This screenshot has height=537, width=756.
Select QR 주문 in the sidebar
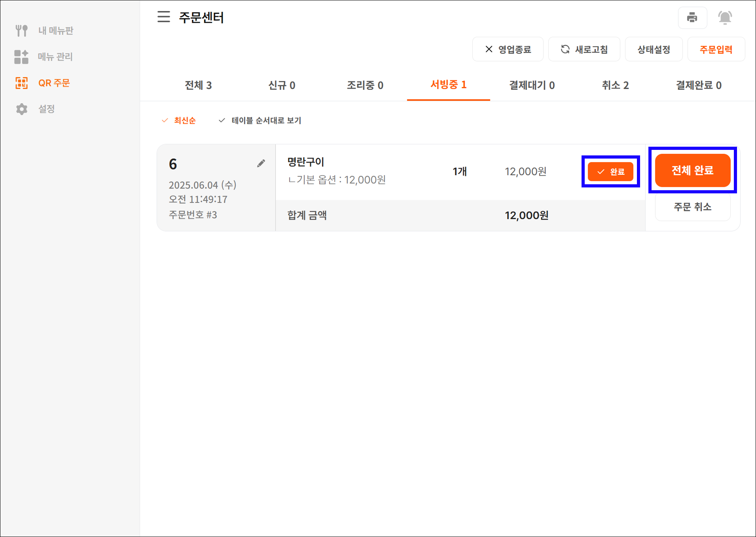(x=54, y=83)
